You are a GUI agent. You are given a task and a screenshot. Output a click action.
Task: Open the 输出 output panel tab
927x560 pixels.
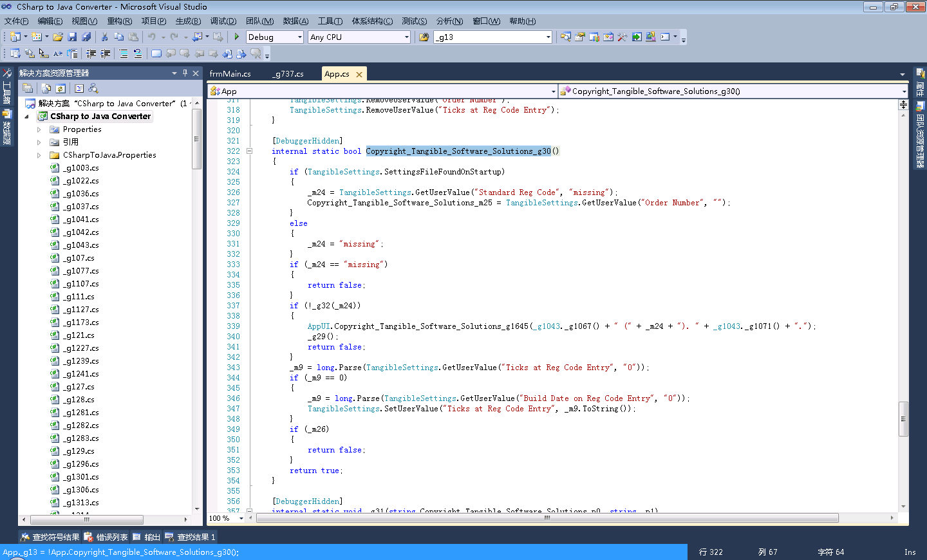[x=146, y=537]
